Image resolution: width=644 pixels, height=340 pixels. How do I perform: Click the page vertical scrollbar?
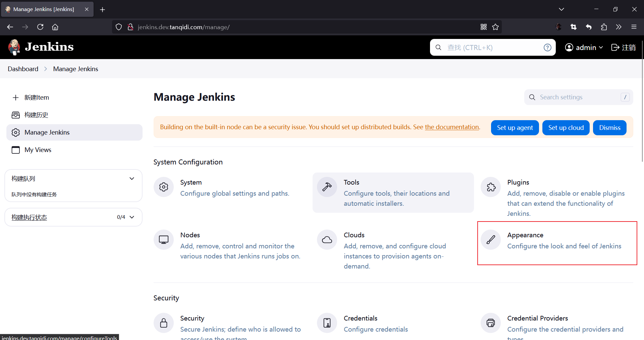click(642, 101)
